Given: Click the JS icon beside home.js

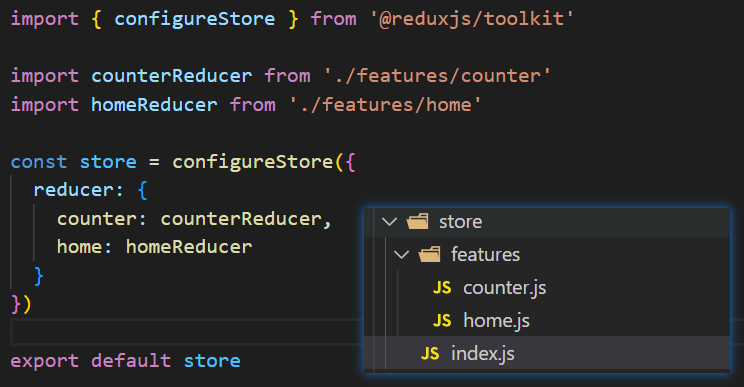Looking at the screenshot, I should click(442, 321).
